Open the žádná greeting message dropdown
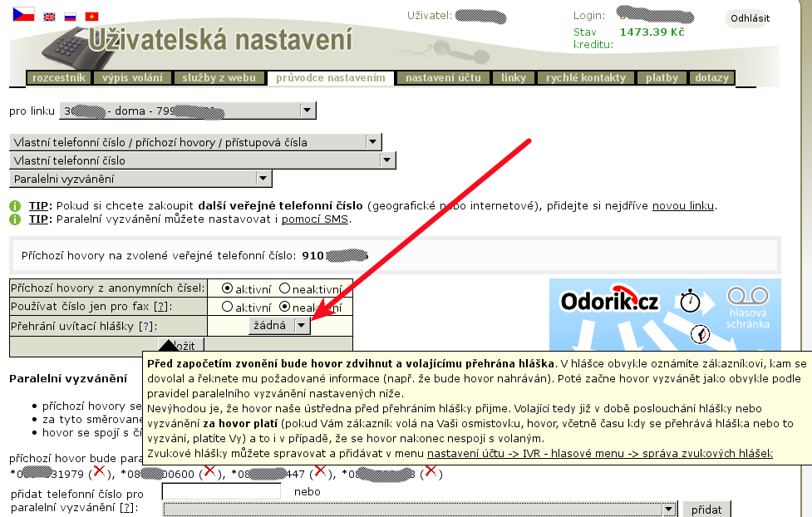Screen dimensions: 812x517 click(x=279, y=326)
